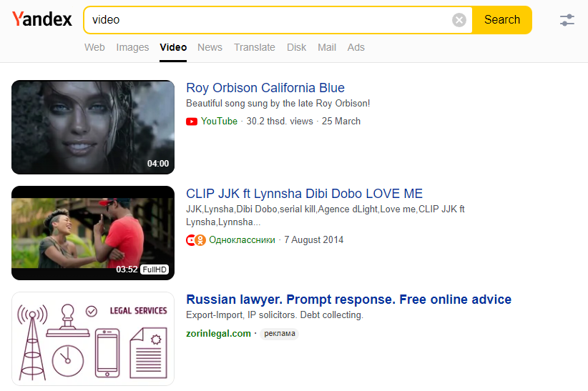
Task: Open search settings sliders icon
Action: pos(567,20)
